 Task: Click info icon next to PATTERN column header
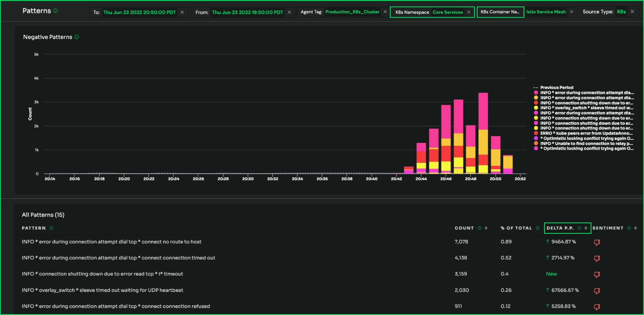coord(52,228)
